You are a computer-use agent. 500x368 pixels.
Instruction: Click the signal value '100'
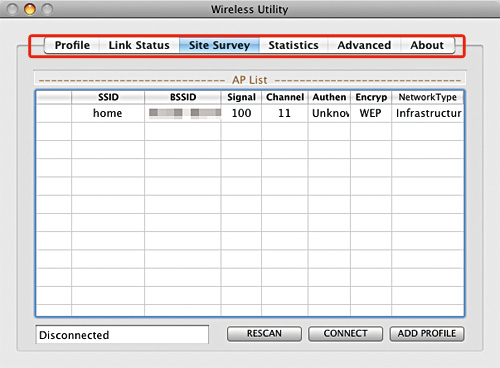coord(241,113)
